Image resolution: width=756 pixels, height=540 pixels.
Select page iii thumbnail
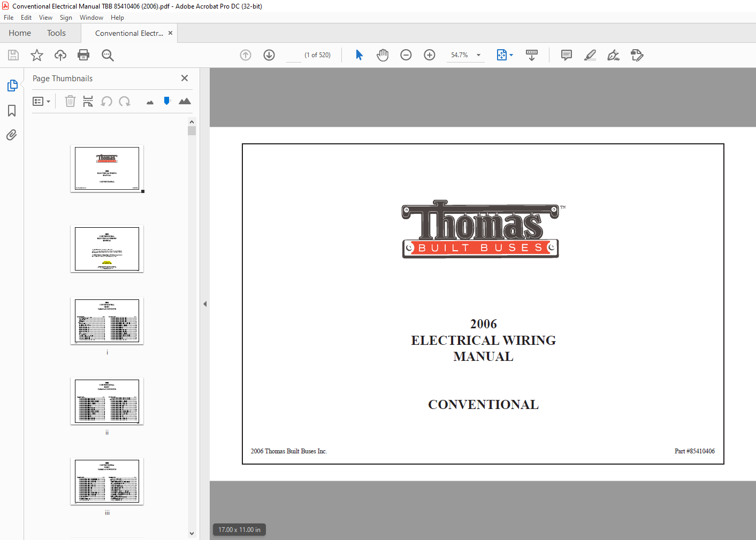[x=107, y=481]
